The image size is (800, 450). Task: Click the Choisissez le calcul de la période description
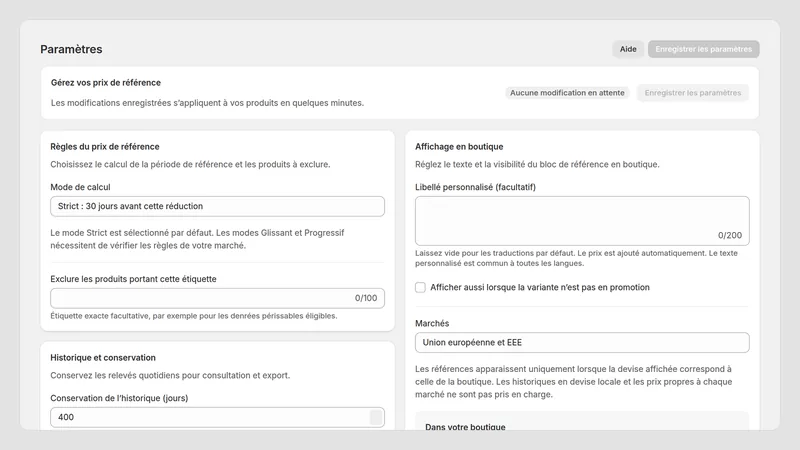tap(190, 164)
